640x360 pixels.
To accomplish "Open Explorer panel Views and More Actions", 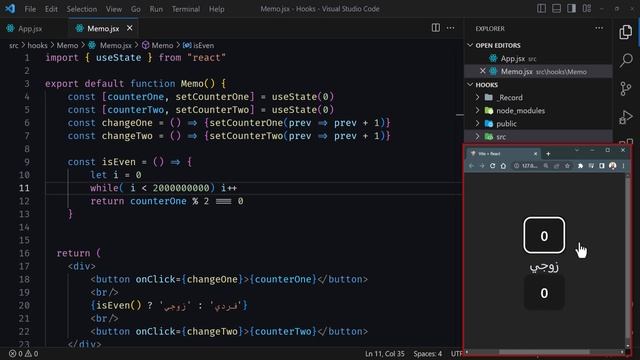I will 599,28.
